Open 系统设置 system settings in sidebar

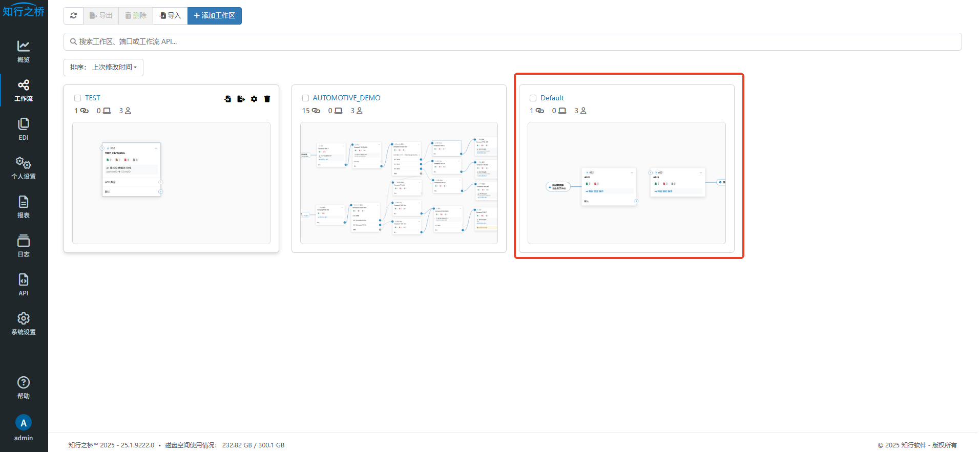point(24,324)
